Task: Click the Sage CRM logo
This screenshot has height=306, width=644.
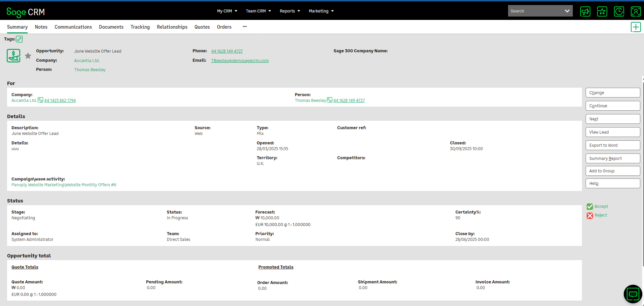Action: [x=26, y=12]
